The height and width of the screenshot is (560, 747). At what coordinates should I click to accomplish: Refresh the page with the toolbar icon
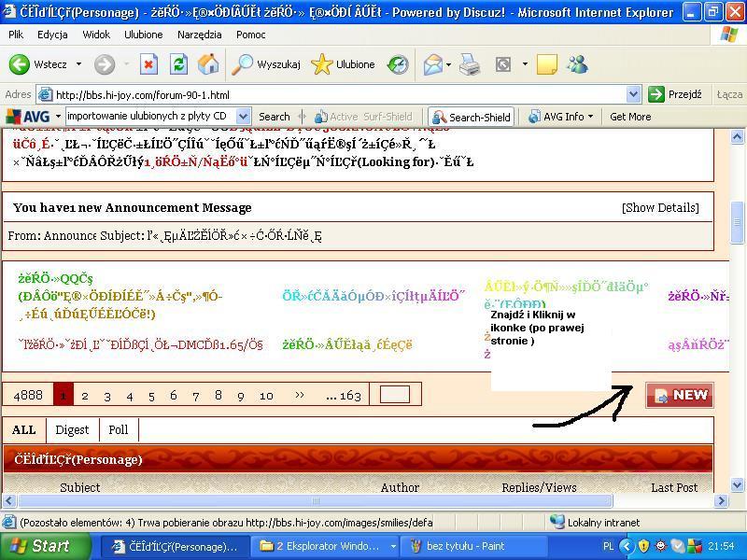click(x=178, y=64)
